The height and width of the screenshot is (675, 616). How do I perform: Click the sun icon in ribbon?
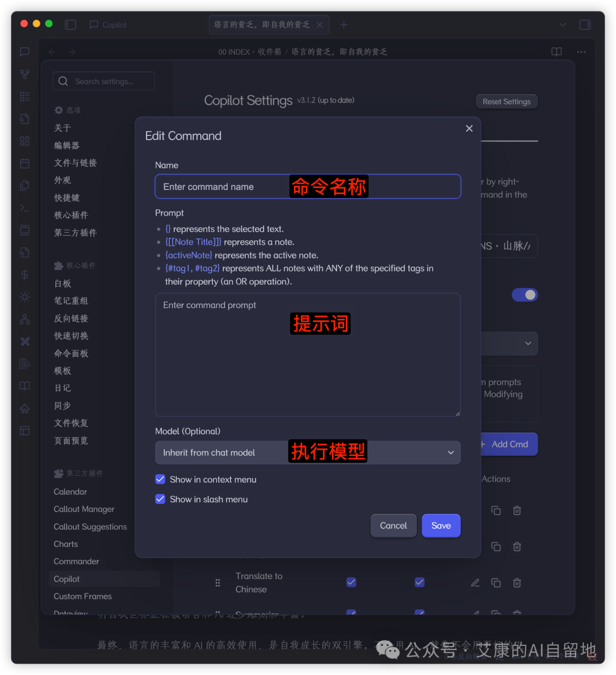(x=25, y=297)
